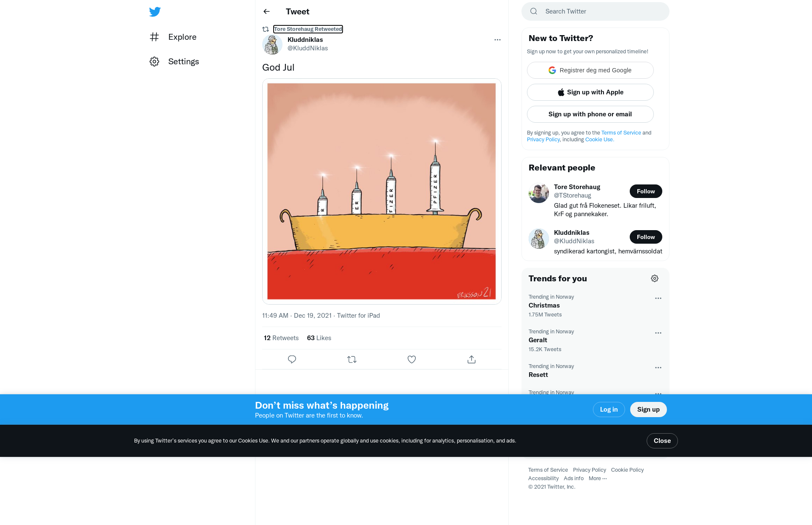This screenshot has width=812, height=525.
Task: Expand More options in footer links
Action: click(x=598, y=478)
